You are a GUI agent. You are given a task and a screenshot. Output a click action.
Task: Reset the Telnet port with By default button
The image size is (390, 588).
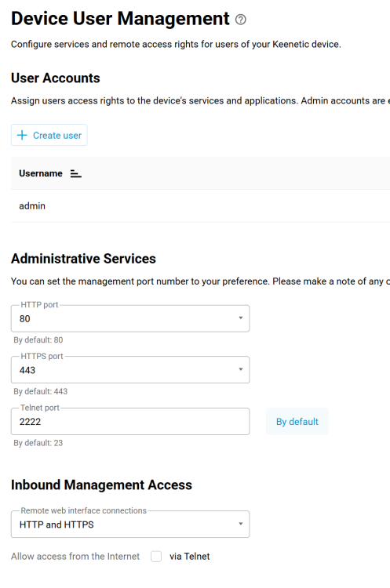coord(297,422)
